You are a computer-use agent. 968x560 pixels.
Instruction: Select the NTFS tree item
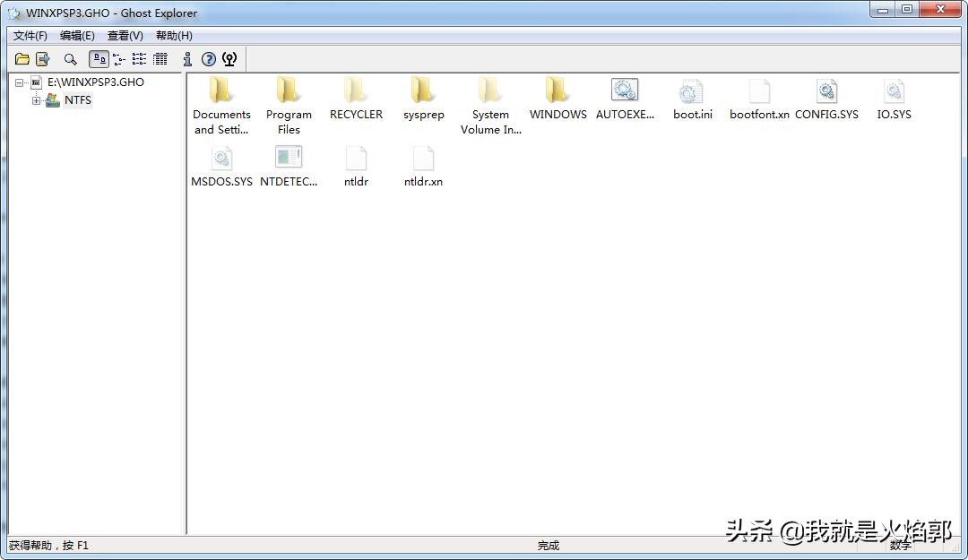pyautogui.click(x=78, y=100)
